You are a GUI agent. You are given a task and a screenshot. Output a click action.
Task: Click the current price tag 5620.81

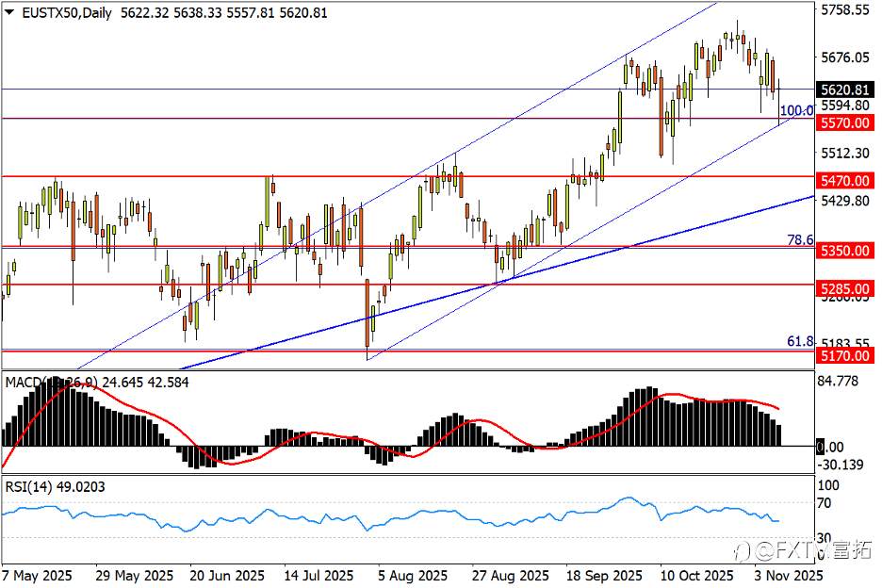(x=845, y=90)
